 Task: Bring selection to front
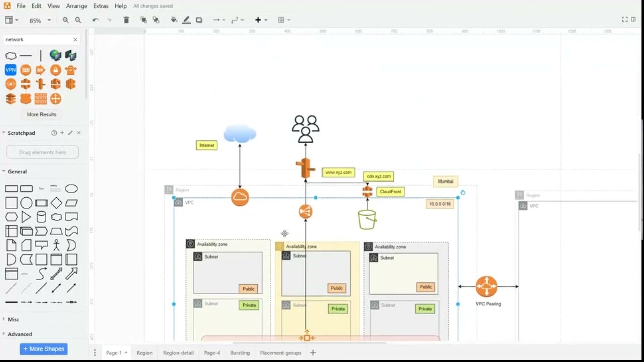144,20
